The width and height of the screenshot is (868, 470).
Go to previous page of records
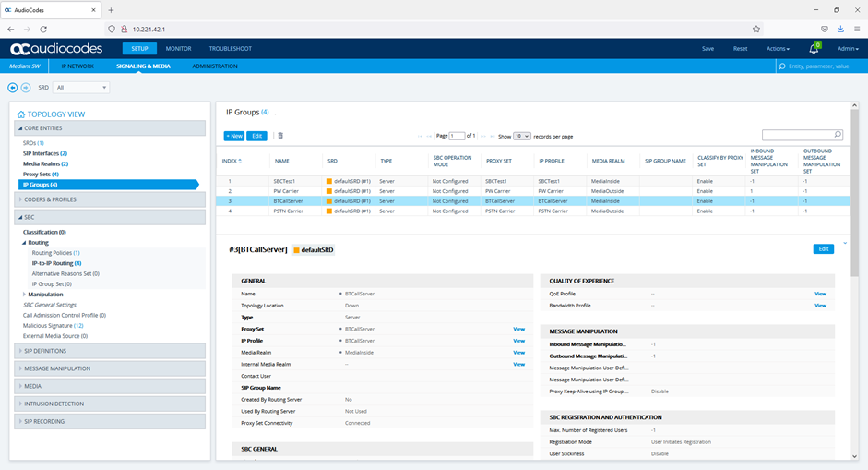click(428, 136)
